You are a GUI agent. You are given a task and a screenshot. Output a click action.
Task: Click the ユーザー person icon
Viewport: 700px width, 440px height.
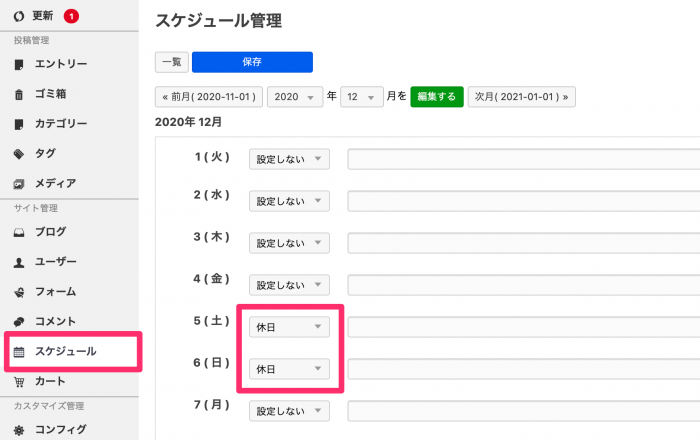pyautogui.click(x=19, y=262)
